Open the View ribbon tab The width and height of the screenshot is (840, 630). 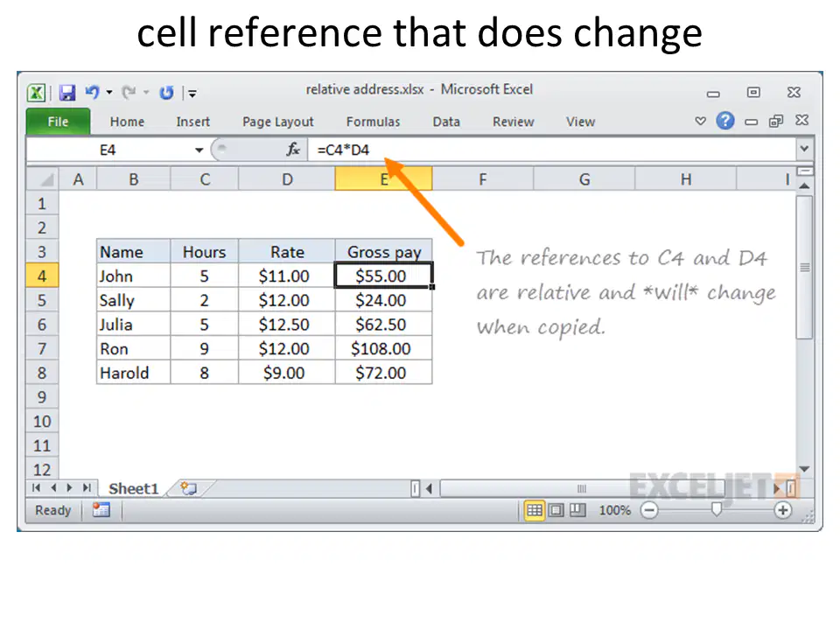(x=581, y=122)
